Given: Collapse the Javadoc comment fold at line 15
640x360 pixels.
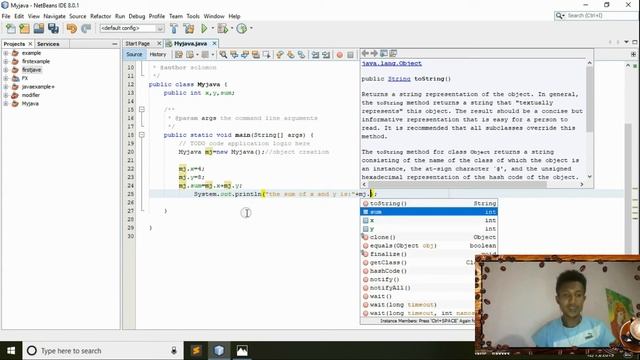Looking at the screenshot, I should (x=142, y=109).
